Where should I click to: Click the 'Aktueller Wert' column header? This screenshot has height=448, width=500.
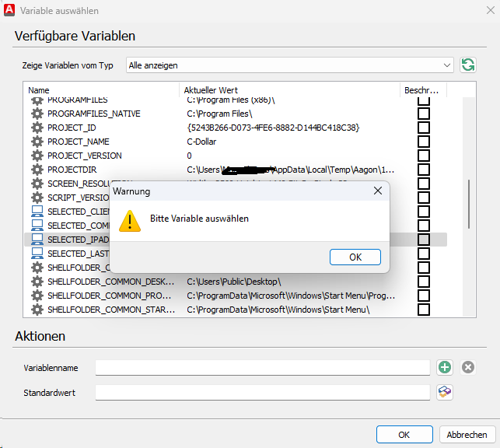click(212, 90)
